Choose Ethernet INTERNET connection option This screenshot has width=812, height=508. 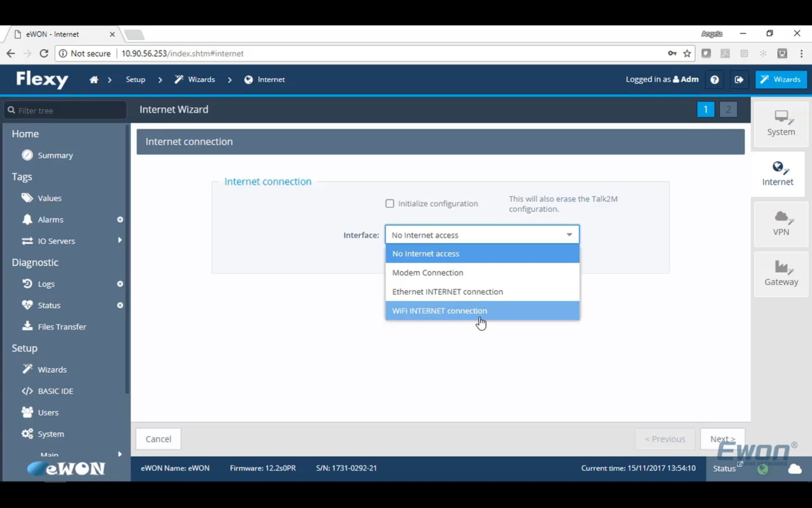[482, 292]
